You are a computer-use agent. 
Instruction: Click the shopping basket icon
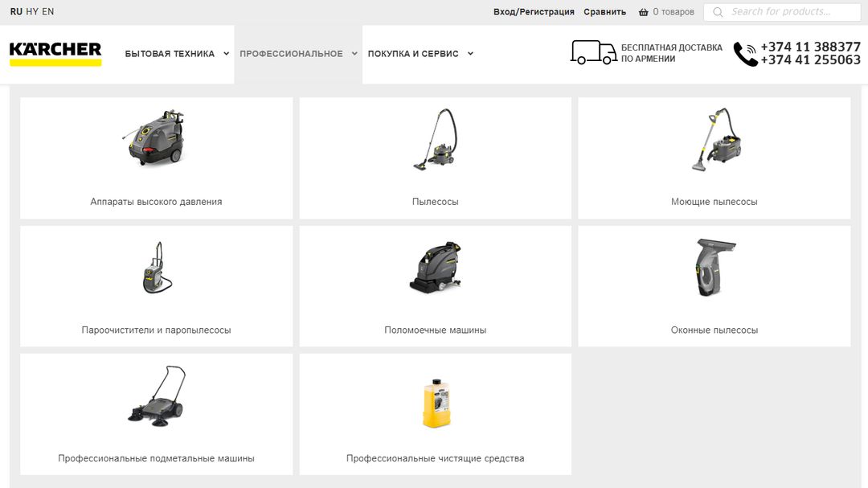643,11
